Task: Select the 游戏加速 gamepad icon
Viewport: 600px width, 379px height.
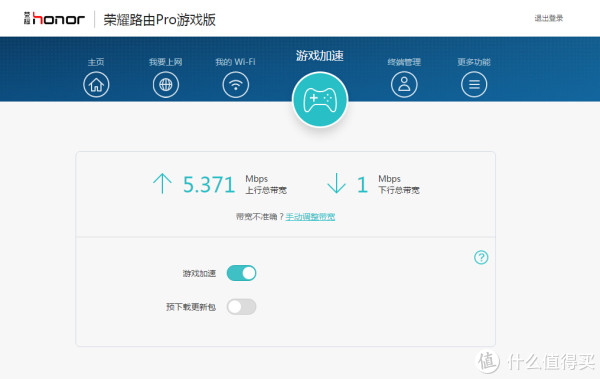Action: [x=320, y=100]
